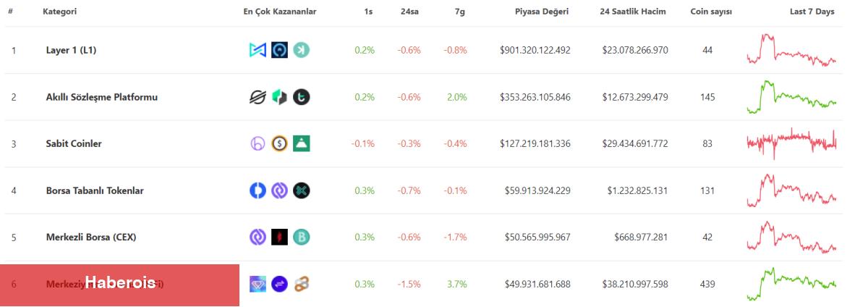Click the teal B coin icon in Merkezli Borsa
This screenshot has height=307, width=868.
click(302, 237)
